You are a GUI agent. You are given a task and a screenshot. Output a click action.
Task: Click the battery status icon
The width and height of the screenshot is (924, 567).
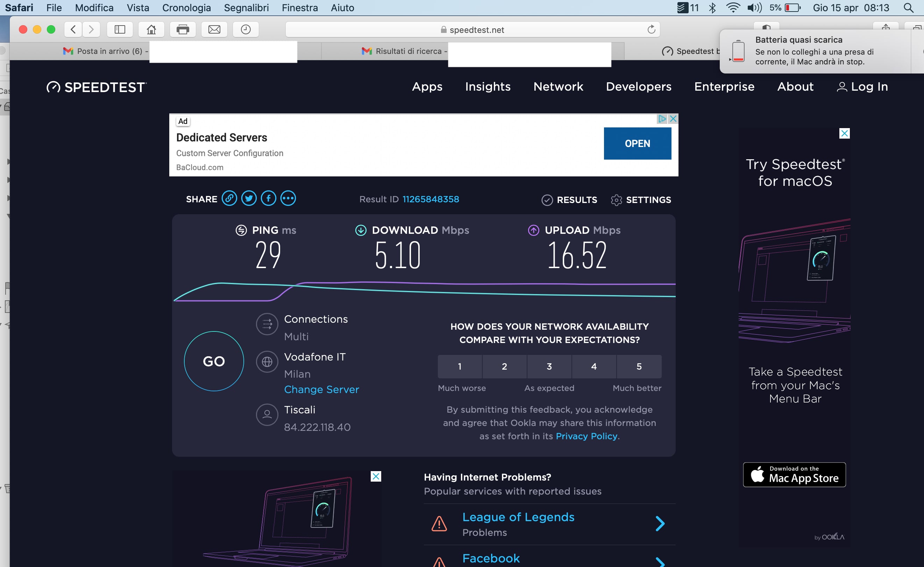793,7
